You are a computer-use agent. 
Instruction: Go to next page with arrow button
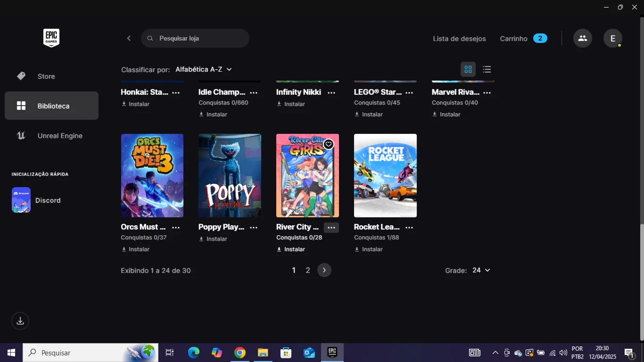tap(324, 270)
